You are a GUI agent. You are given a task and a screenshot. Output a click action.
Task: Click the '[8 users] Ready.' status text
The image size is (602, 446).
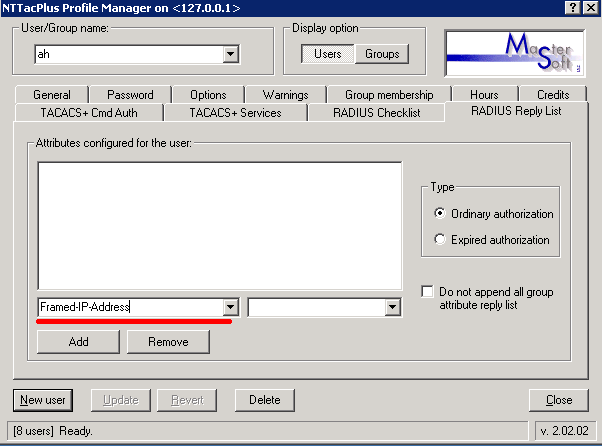(x=53, y=431)
